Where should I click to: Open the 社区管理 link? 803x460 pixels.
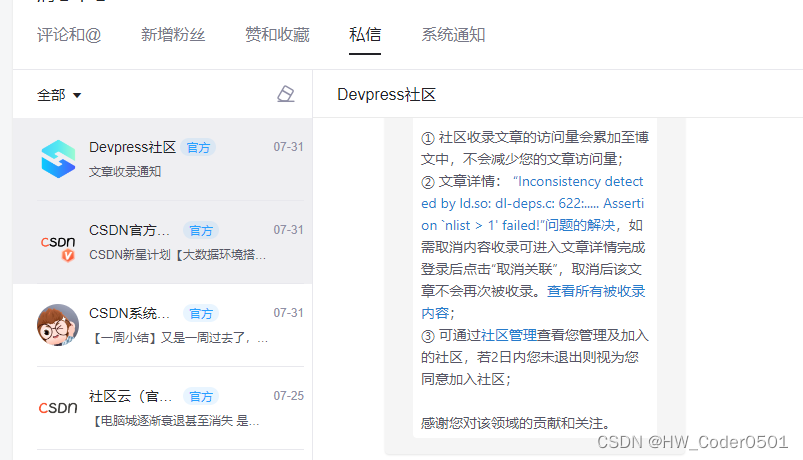[509, 336]
